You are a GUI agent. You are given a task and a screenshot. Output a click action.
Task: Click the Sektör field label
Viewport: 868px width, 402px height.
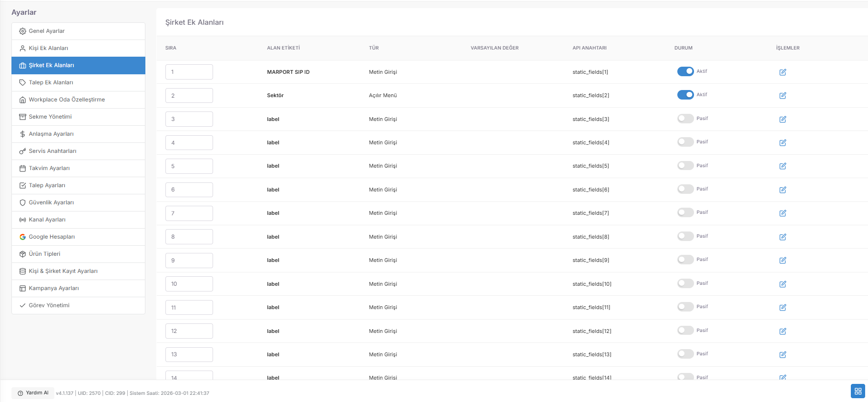275,95
